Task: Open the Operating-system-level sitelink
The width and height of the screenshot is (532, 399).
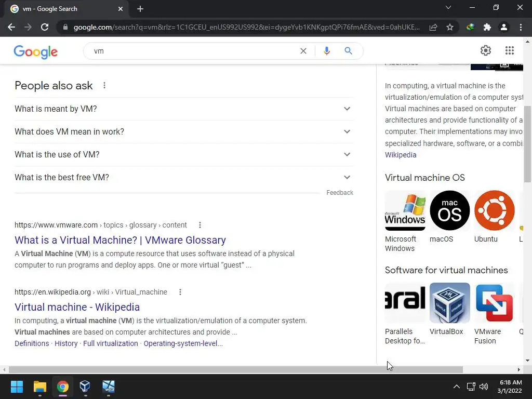Action: coord(183,343)
